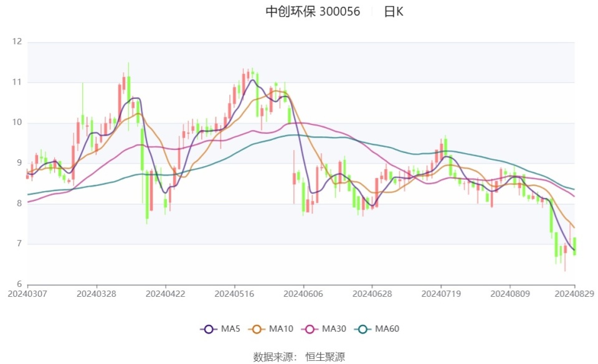The width and height of the screenshot is (598, 364).
Task: Click the 12 price level on y-axis
Action: tap(17, 42)
